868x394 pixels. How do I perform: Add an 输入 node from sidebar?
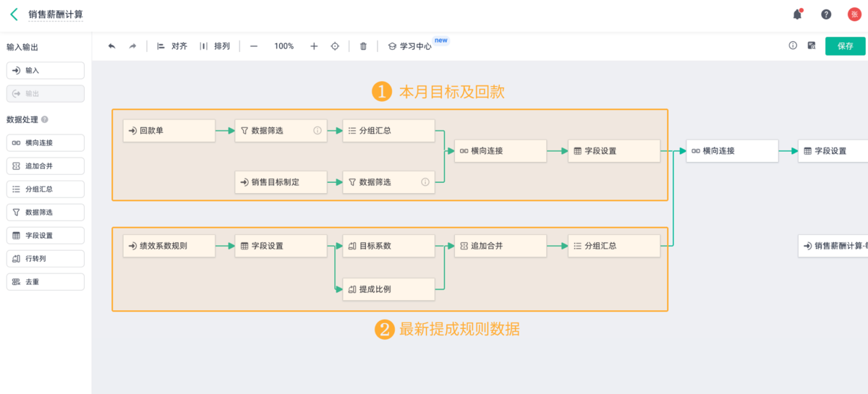click(45, 71)
